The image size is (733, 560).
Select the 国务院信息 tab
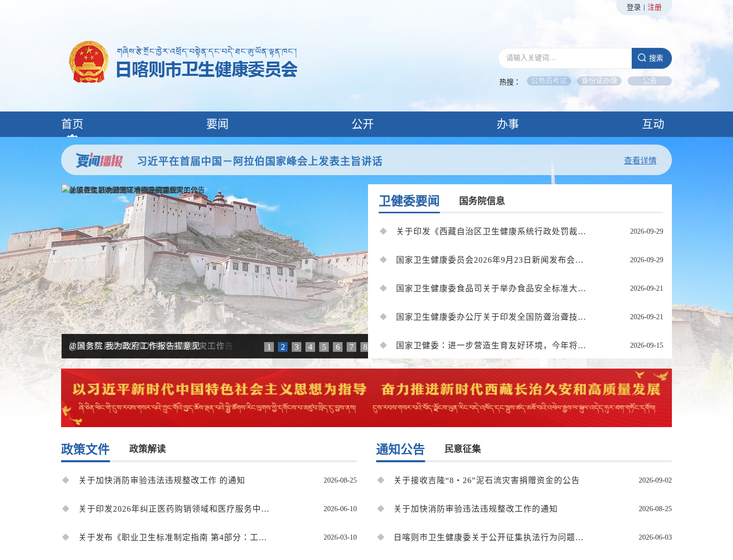(482, 201)
